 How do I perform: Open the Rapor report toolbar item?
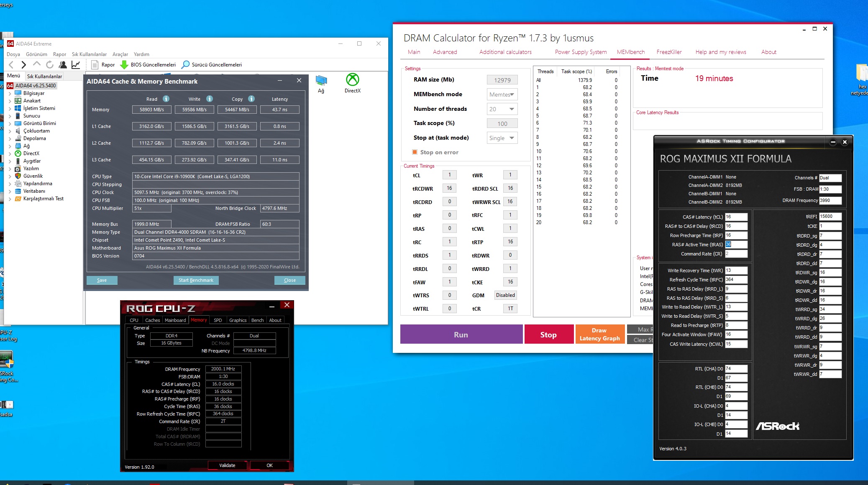point(103,64)
